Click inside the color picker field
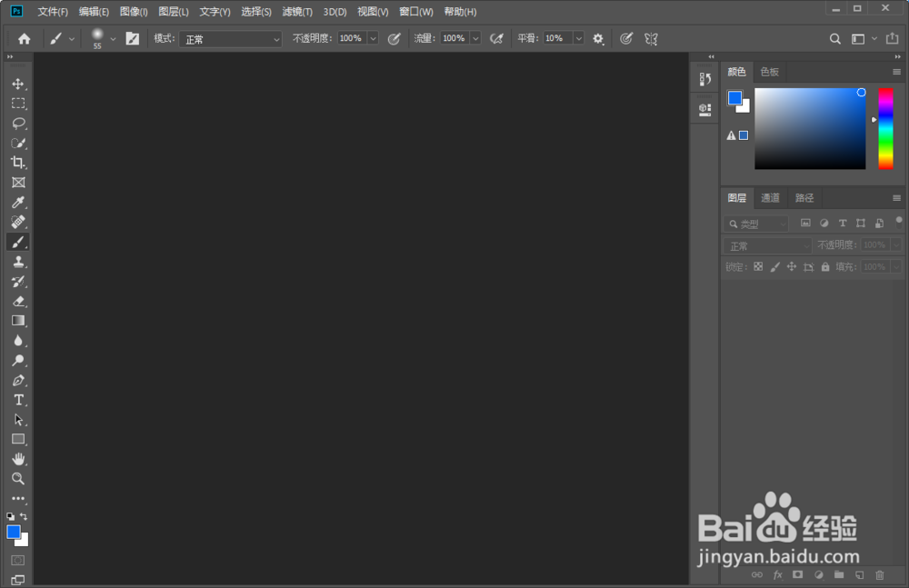The width and height of the screenshot is (909, 588). pos(810,129)
